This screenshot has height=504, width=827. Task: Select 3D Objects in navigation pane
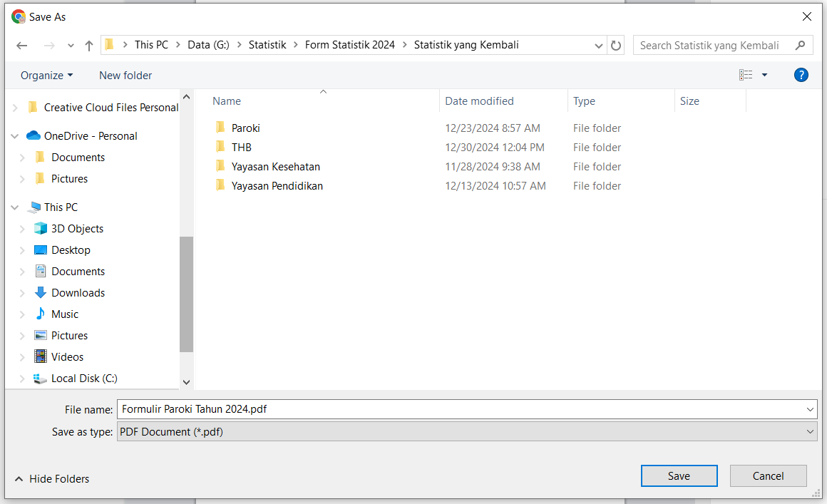tap(77, 229)
